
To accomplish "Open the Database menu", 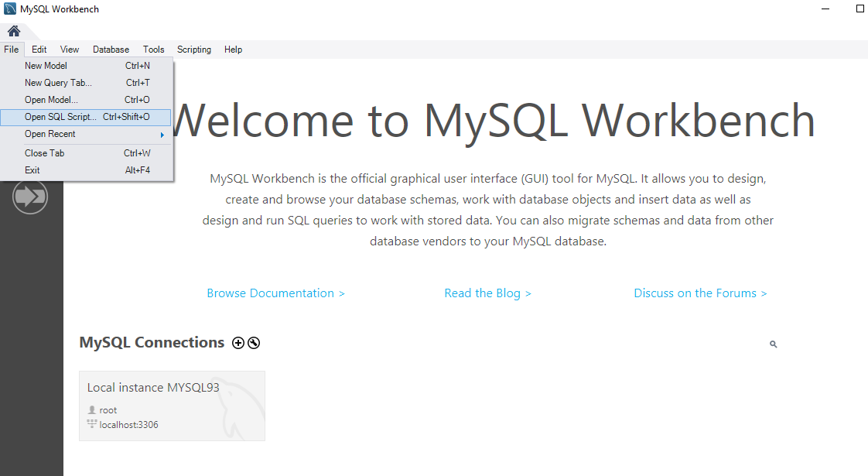I will [x=111, y=50].
